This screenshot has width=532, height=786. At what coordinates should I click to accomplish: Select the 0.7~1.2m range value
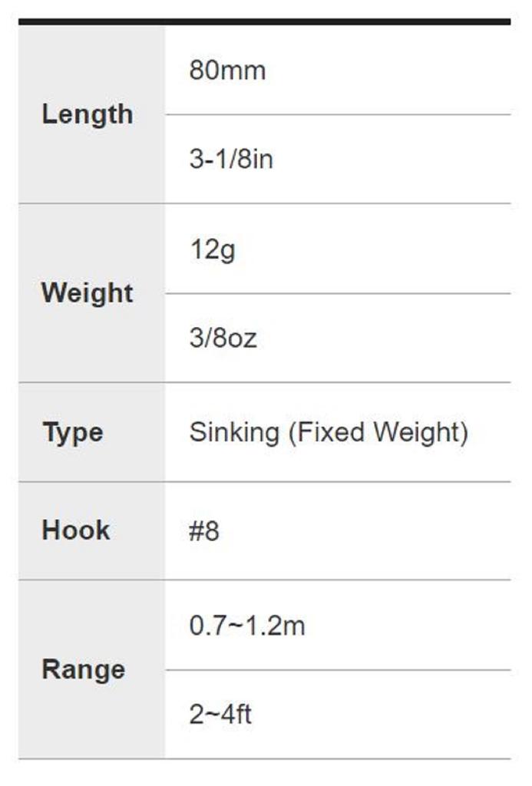pyautogui.click(x=247, y=626)
